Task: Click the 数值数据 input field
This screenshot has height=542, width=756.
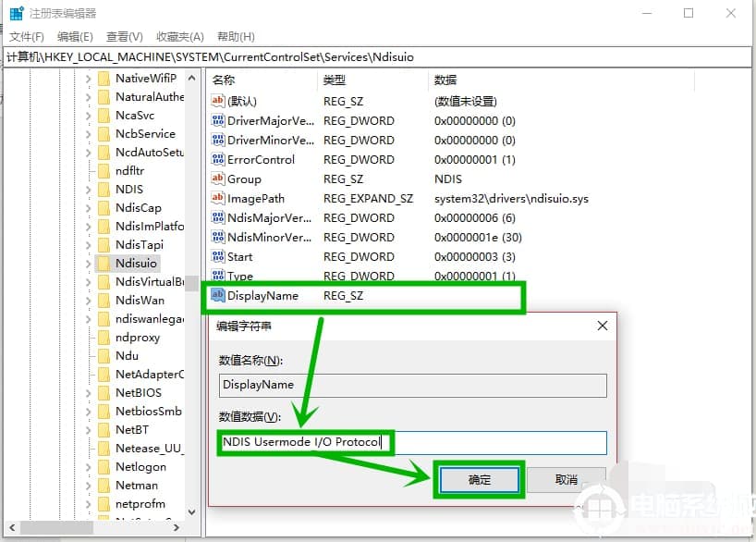Action: pyautogui.click(x=413, y=443)
